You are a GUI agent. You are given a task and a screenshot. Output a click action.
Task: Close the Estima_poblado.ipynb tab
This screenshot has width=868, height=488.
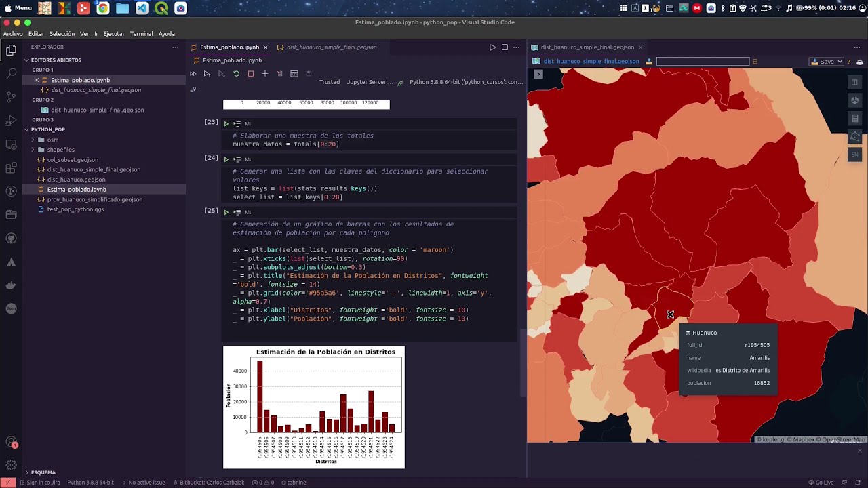tap(265, 47)
